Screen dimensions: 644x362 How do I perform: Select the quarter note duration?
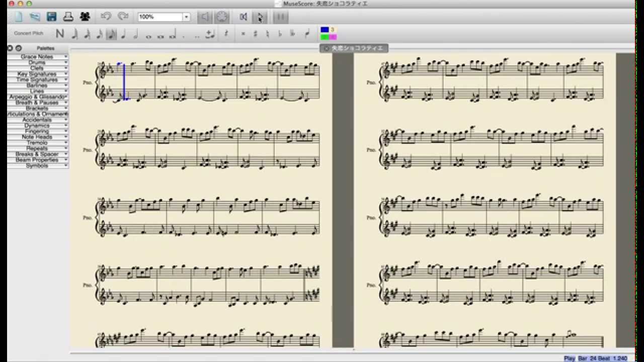pos(124,34)
